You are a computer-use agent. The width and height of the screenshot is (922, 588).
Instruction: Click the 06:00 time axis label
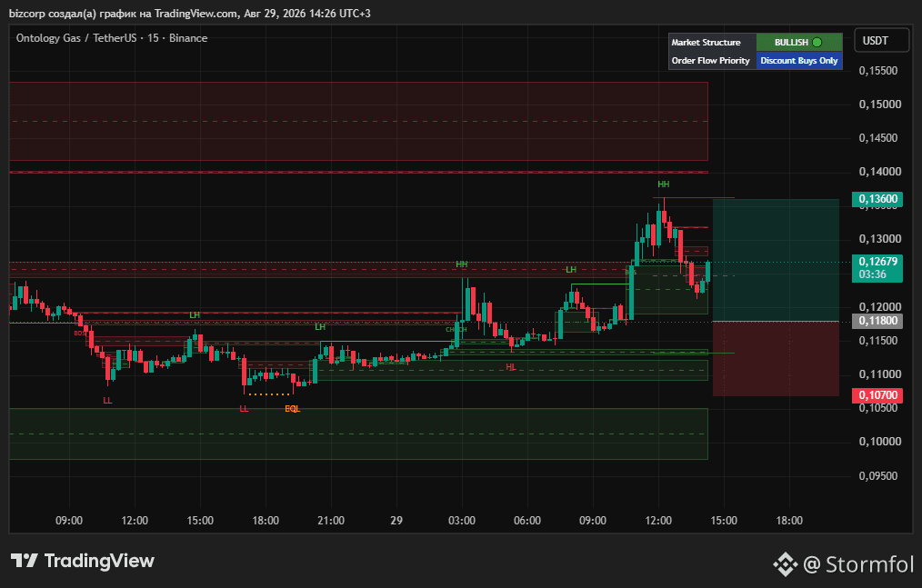(527, 521)
